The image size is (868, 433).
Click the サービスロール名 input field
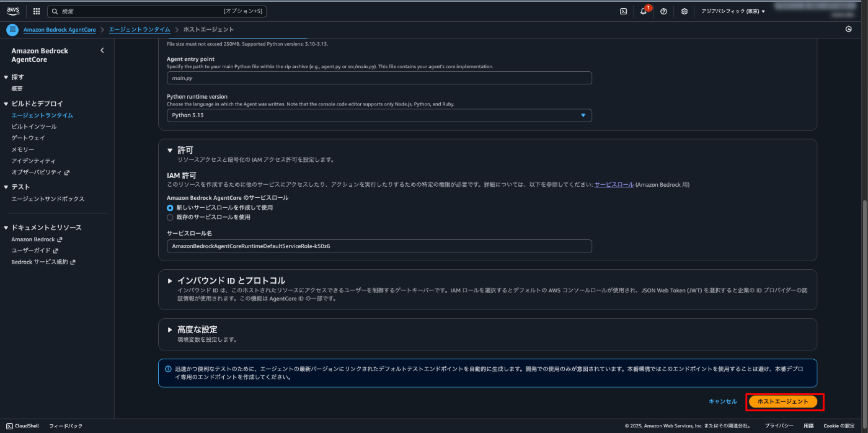(x=379, y=246)
